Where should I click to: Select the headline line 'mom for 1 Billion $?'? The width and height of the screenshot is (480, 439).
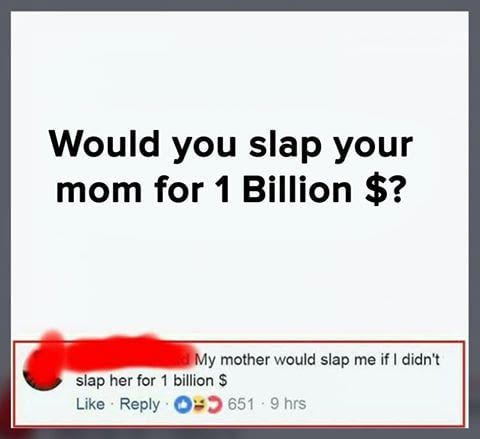(x=230, y=190)
